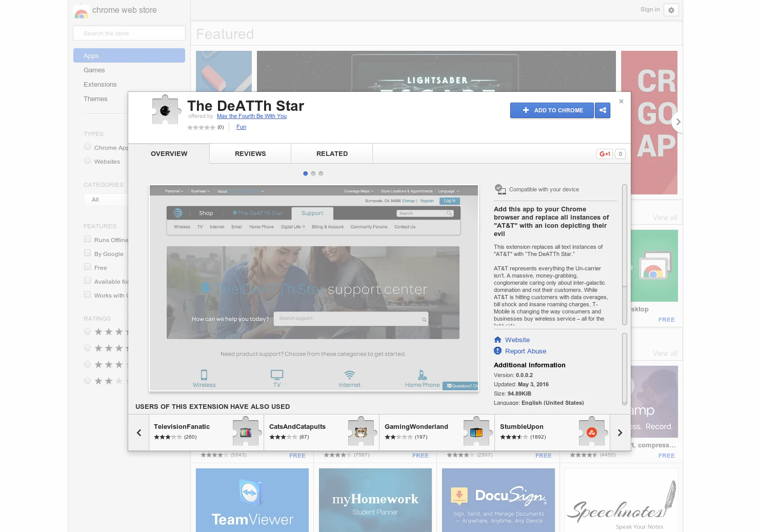Click the Add to Chrome button
Image resolution: width=759 pixels, height=532 pixels.
(552, 110)
